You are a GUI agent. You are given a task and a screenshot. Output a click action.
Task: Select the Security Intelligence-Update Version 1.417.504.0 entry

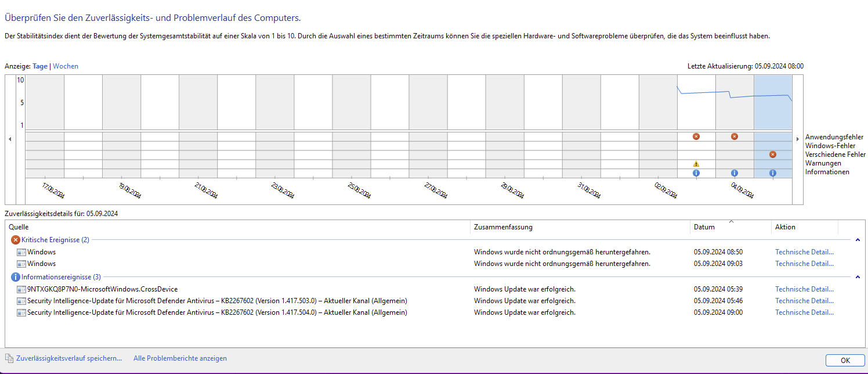coord(217,312)
